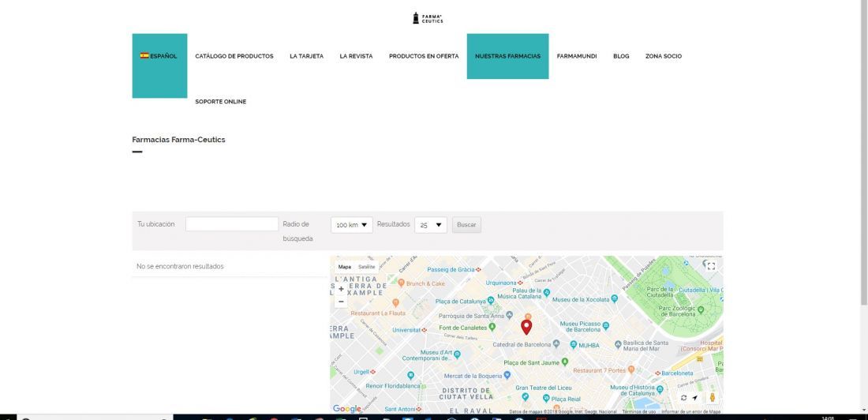Reset the map with the refresh icon
Screen dimensions: 868x420
683,398
